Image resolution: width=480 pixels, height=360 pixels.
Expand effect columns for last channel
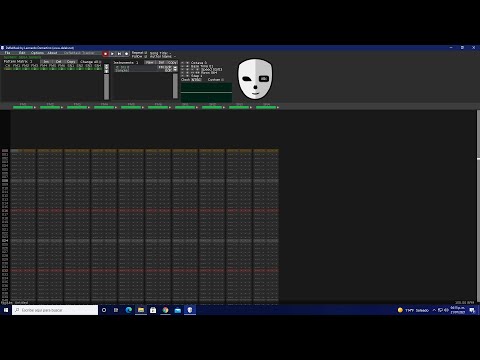[x=278, y=107]
